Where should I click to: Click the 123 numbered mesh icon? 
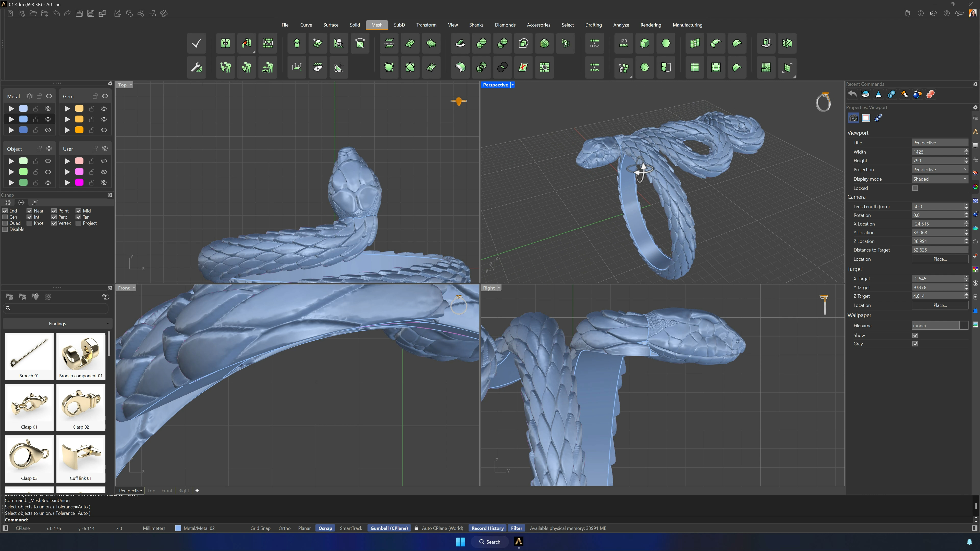click(623, 43)
